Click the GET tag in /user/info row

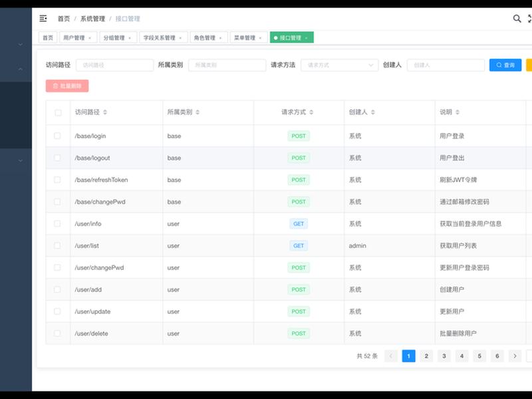click(x=299, y=223)
